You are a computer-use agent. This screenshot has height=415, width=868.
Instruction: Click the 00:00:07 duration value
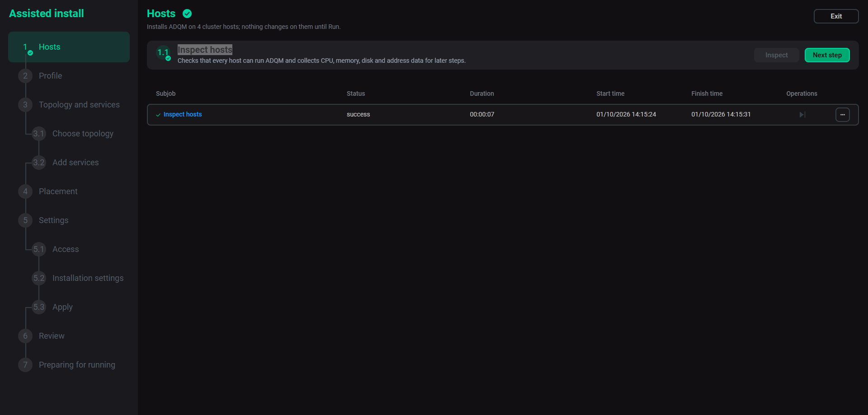(x=482, y=115)
